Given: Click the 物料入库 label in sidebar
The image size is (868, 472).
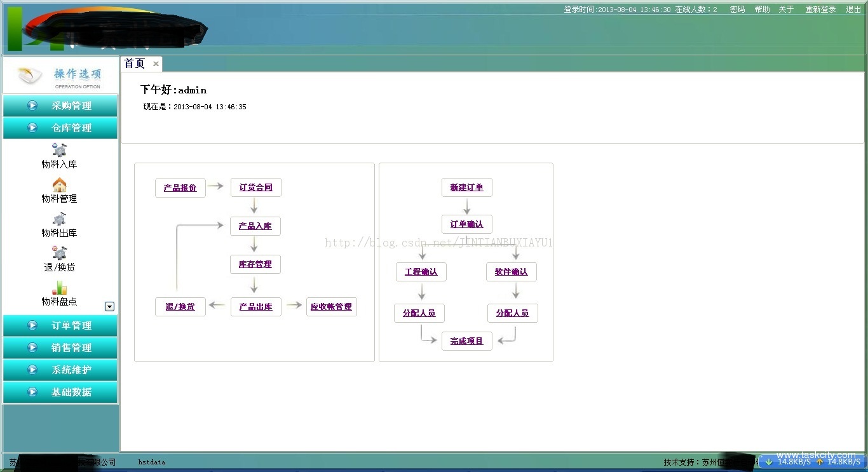Looking at the screenshot, I should [x=59, y=165].
